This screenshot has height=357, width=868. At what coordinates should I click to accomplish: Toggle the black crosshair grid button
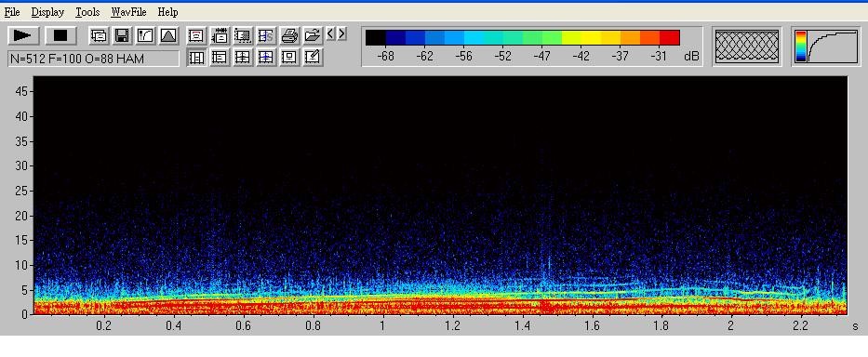click(243, 57)
